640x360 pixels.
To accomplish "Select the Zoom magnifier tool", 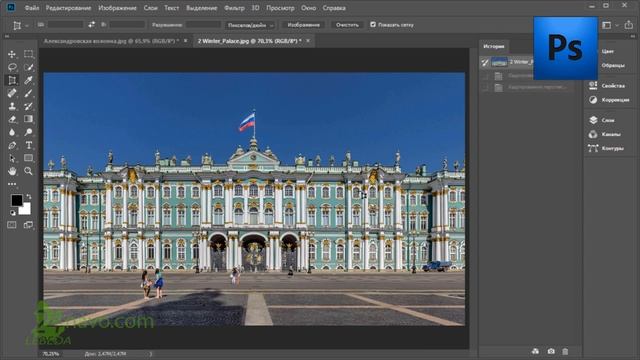I will pos(29,171).
